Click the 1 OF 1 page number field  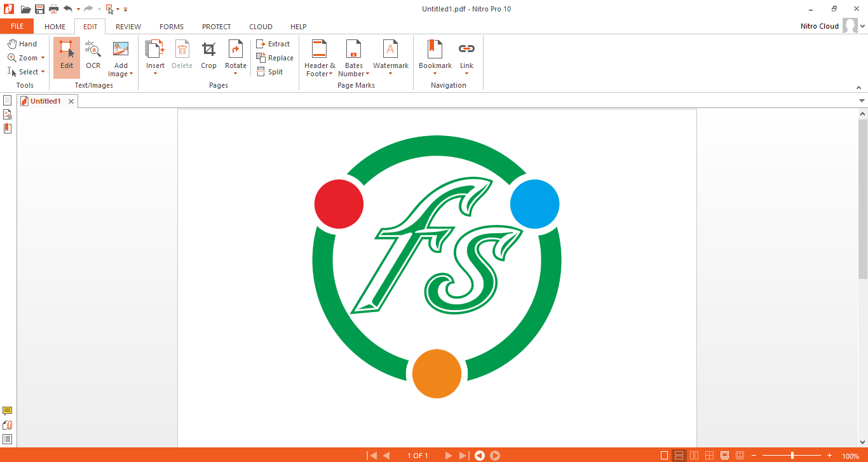point(417,456)
